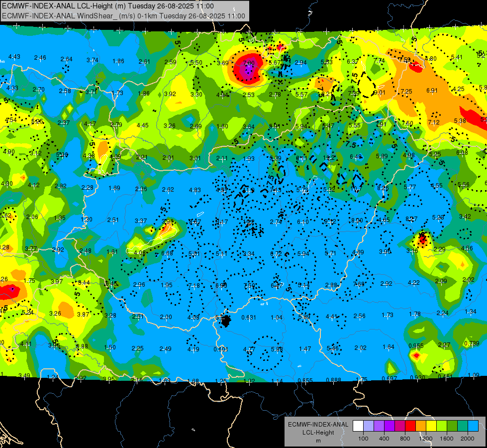The width and height of the screenshot is (487, 448).
Task: Click the legend unit 'm'
Action: [x=318, y=441]
